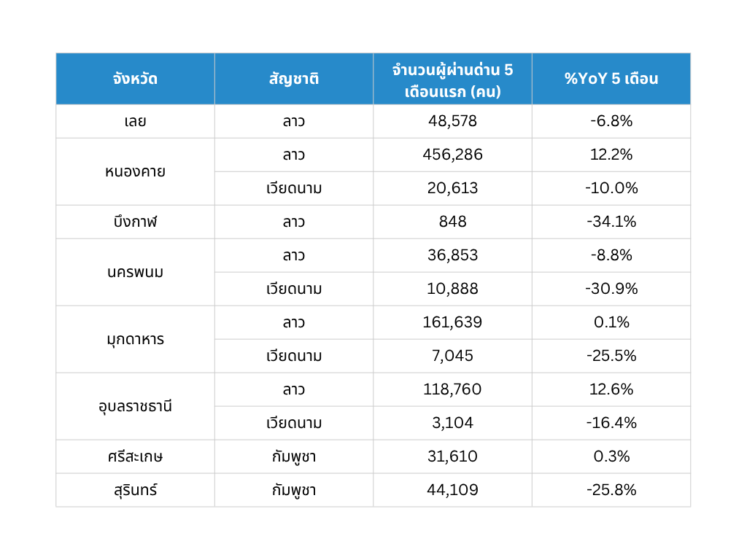Select the ศรีสะเกษ province cell
747x560 pixels.
click(x=135, y=456)
